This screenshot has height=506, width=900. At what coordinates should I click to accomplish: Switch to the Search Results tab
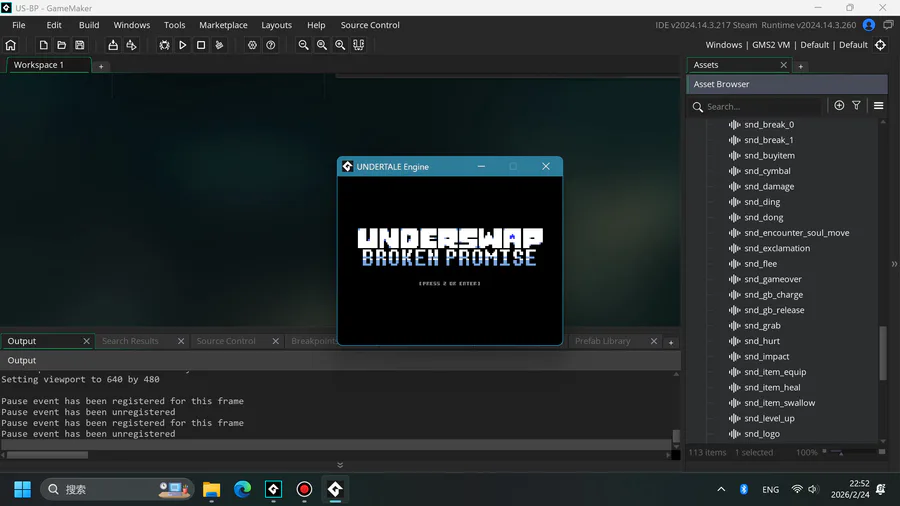point(130,341)
